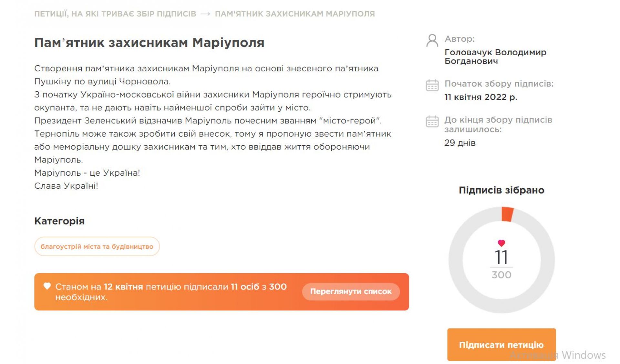Click the petition title heading
The width and height of the screenshot is (620, 364).
click(149, 43)
